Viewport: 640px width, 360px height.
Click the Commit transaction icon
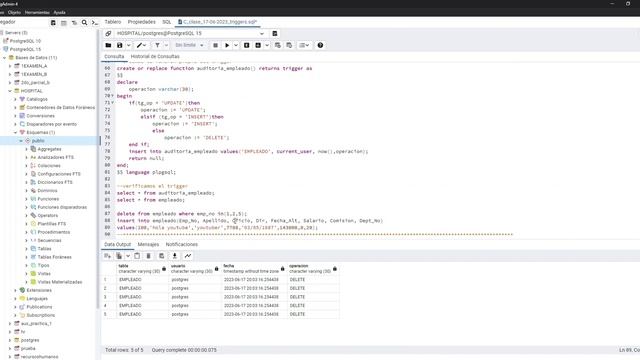click(278, 45)
